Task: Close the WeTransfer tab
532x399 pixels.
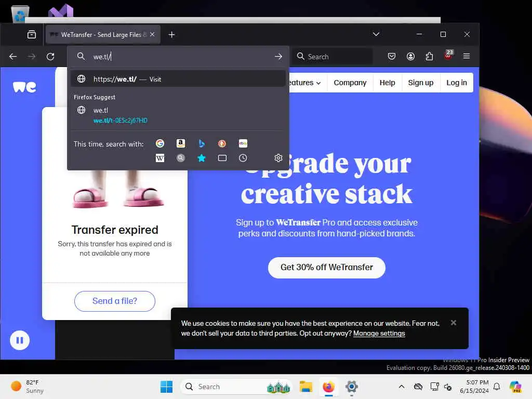Action: [x=152, y=34]
